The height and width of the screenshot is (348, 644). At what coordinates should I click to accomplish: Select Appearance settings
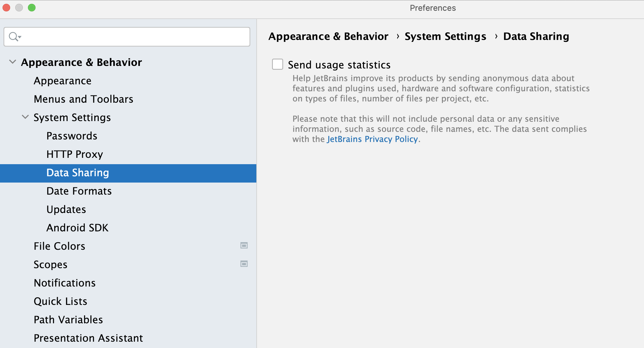coord(63,81)
